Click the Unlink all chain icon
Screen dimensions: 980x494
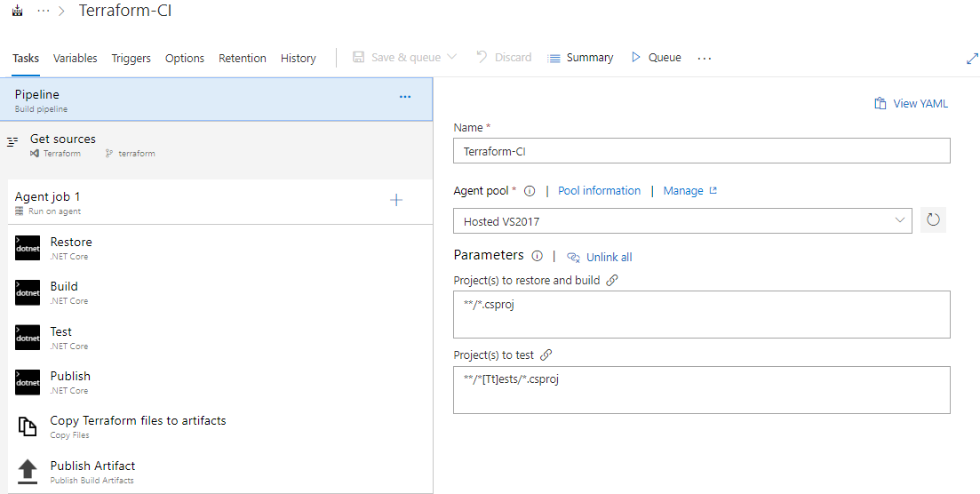[573, 257]
